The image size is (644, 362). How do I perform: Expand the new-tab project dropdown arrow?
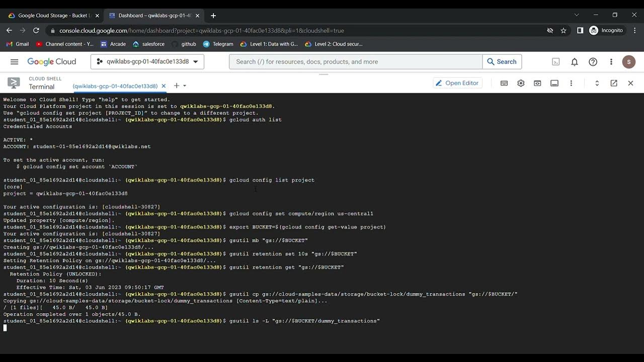(185, 86)
